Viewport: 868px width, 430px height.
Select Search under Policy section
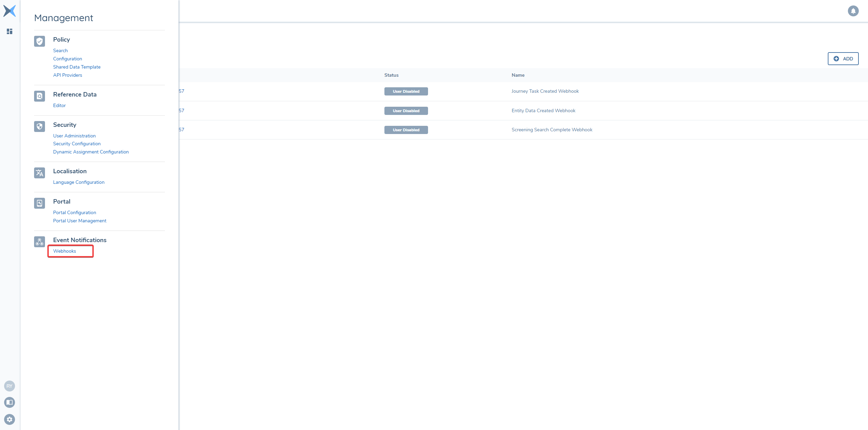60,50
